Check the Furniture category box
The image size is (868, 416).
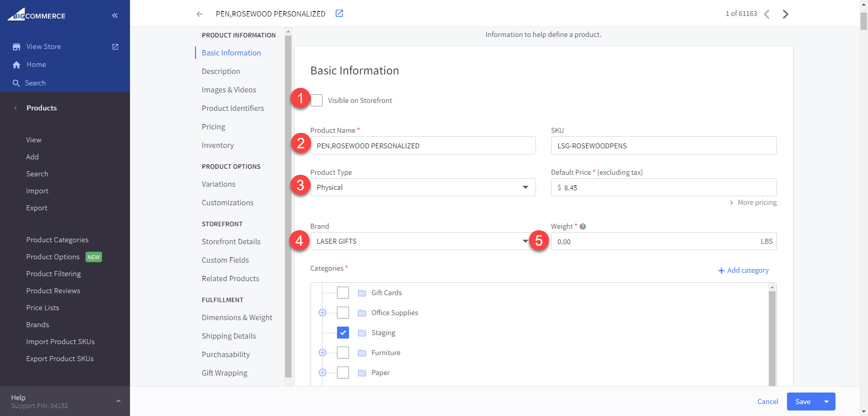[x=343, y=353]
